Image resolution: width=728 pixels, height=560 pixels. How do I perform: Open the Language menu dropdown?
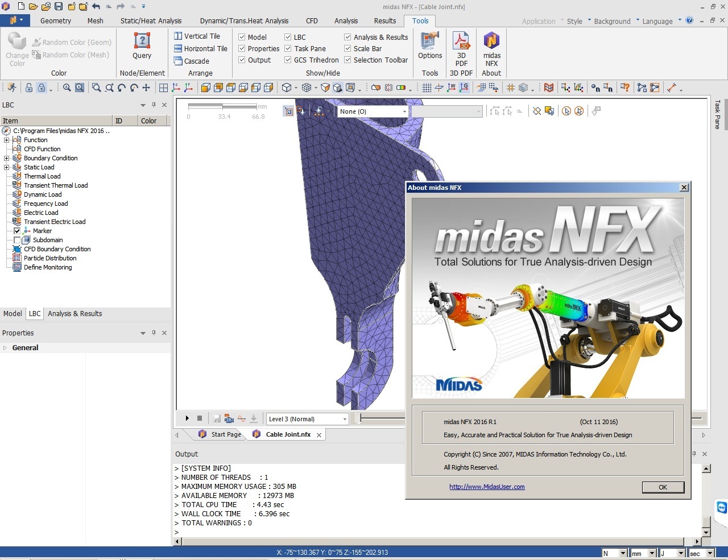pyautogui.click(x=661, y=21)
